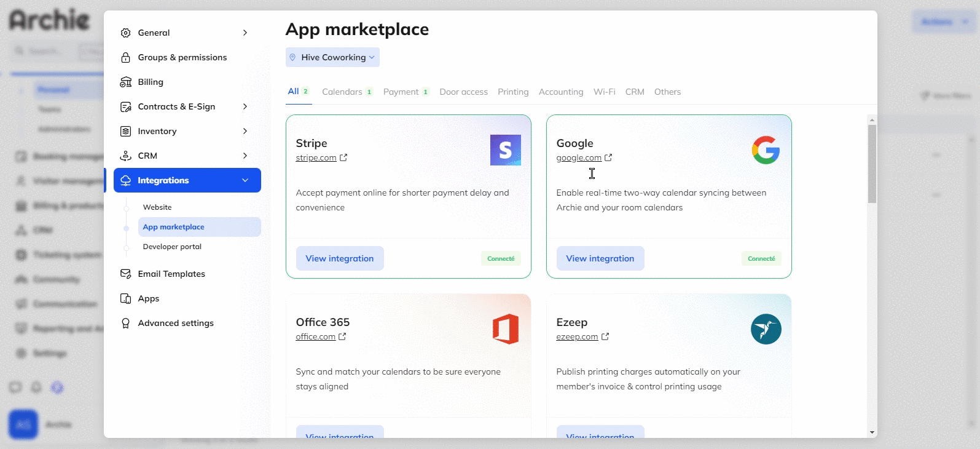Click the Ezeep hummingbird logo
The width and height of the screenshot is (980, 449).
[x=766, y=329]
